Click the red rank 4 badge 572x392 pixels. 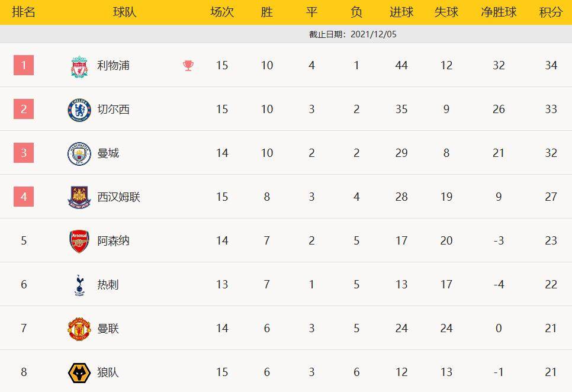(24, 197)
